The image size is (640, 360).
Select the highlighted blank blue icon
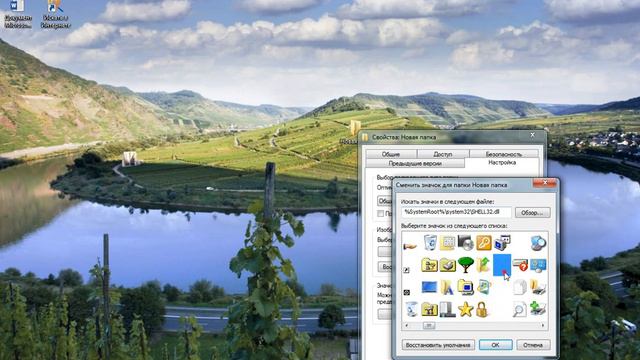point(502,264)
